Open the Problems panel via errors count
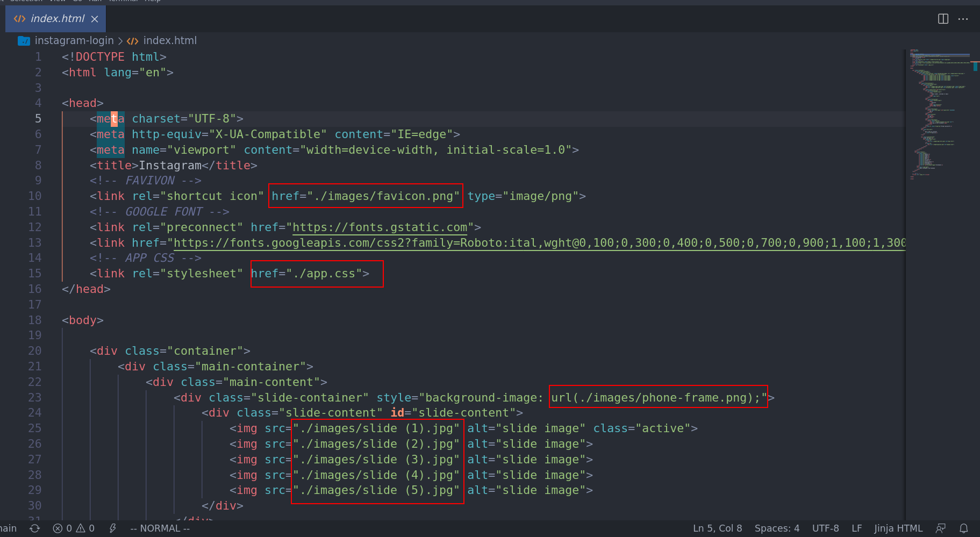Viewport: 980px width, 537px height. [x=62, y=528]
